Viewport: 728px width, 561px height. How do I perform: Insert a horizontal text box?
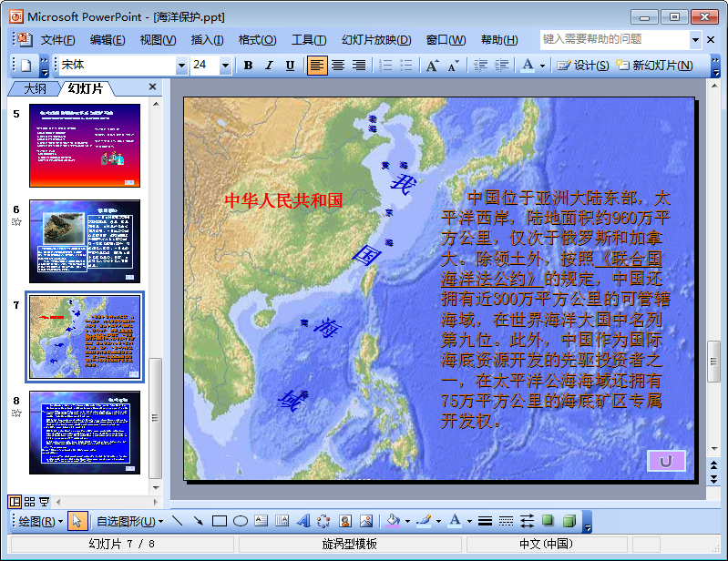261,522
